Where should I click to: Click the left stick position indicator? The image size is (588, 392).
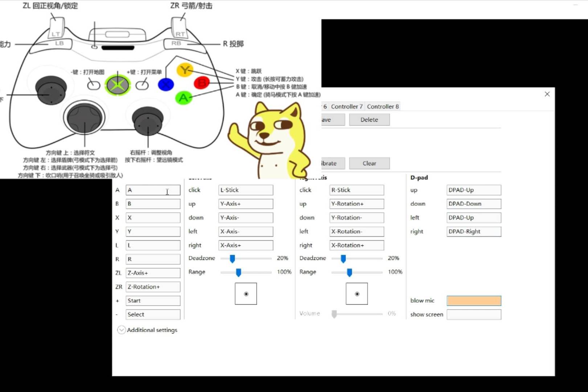pos(246,294)
